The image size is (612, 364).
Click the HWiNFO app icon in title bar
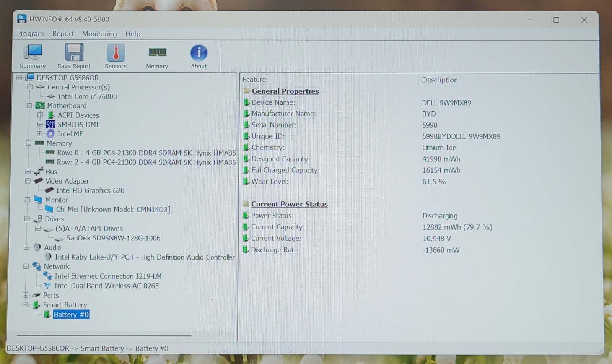click(22, 19)
